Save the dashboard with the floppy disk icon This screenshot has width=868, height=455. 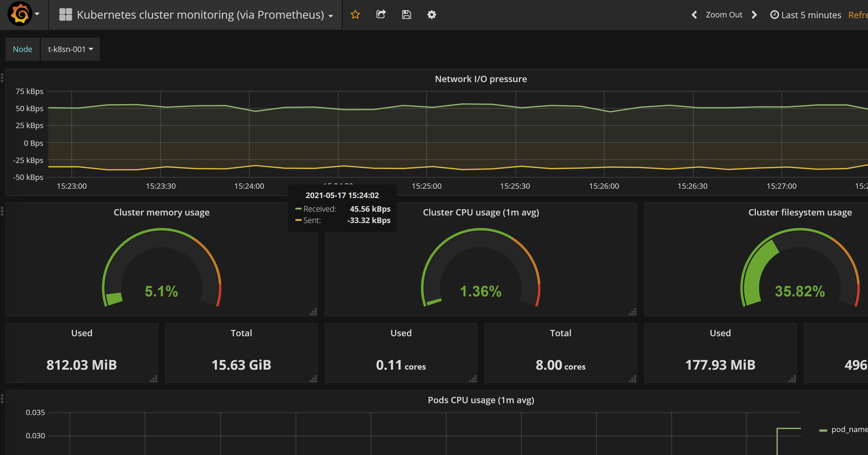406,14
